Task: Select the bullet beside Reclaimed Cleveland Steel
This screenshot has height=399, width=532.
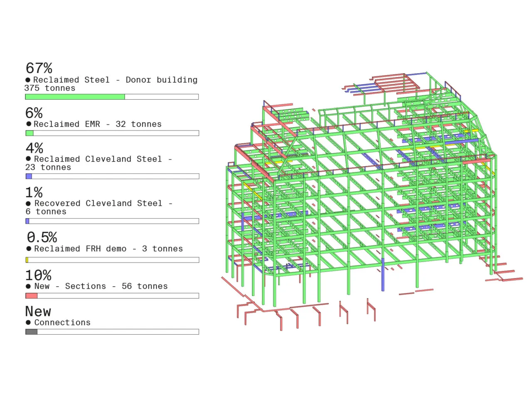Action: [28, 159]
